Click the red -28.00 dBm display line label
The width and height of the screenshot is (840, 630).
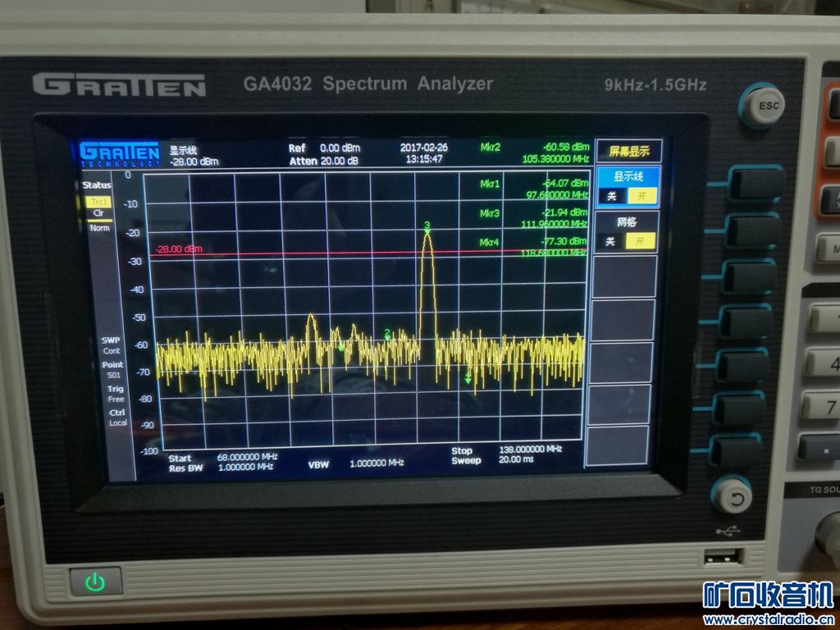(x=178, y=249)
